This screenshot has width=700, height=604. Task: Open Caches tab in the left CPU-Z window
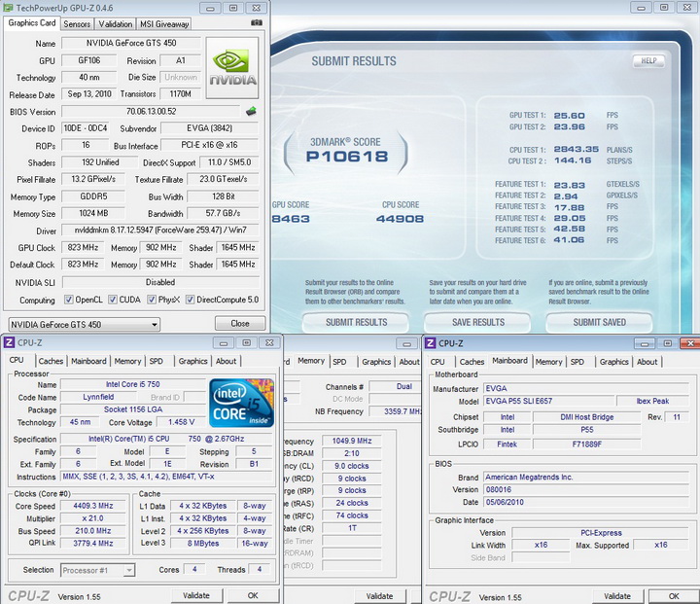pos(51,361)
